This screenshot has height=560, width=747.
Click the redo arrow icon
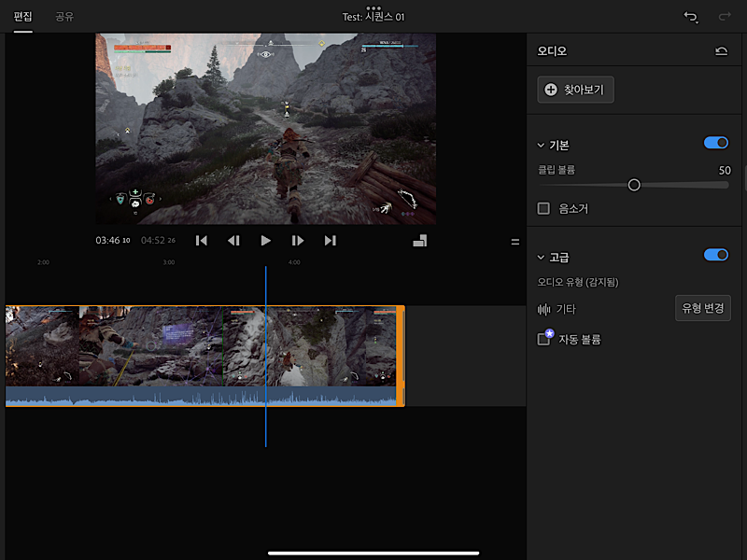tap(725, 17)
